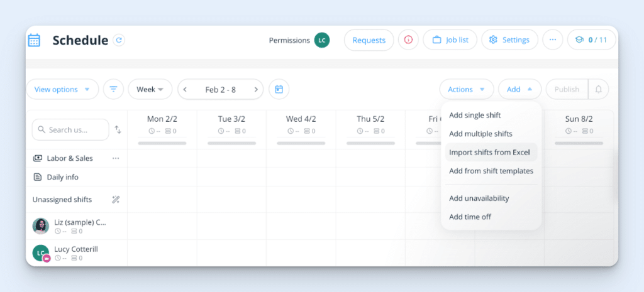Click the Daily info document icon

click(x=37, y=177)
